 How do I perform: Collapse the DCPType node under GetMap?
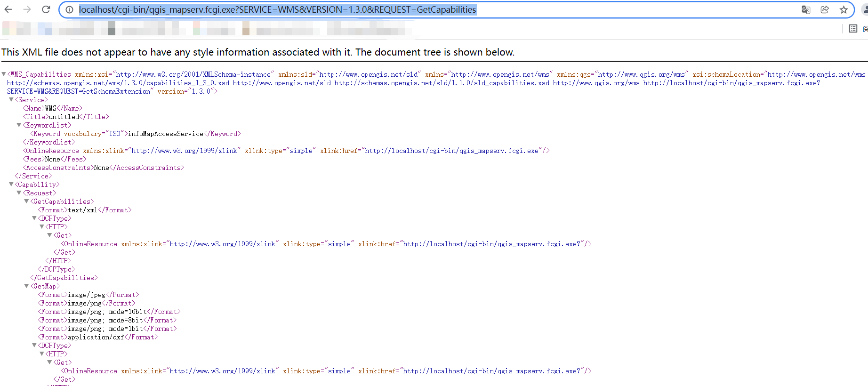(x=34, y=345)
